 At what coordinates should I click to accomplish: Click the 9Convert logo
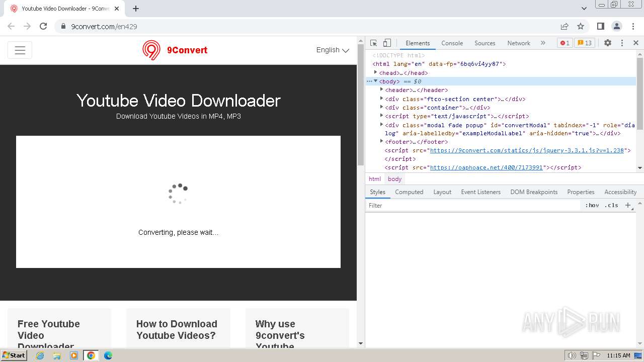tap(175, 50)
